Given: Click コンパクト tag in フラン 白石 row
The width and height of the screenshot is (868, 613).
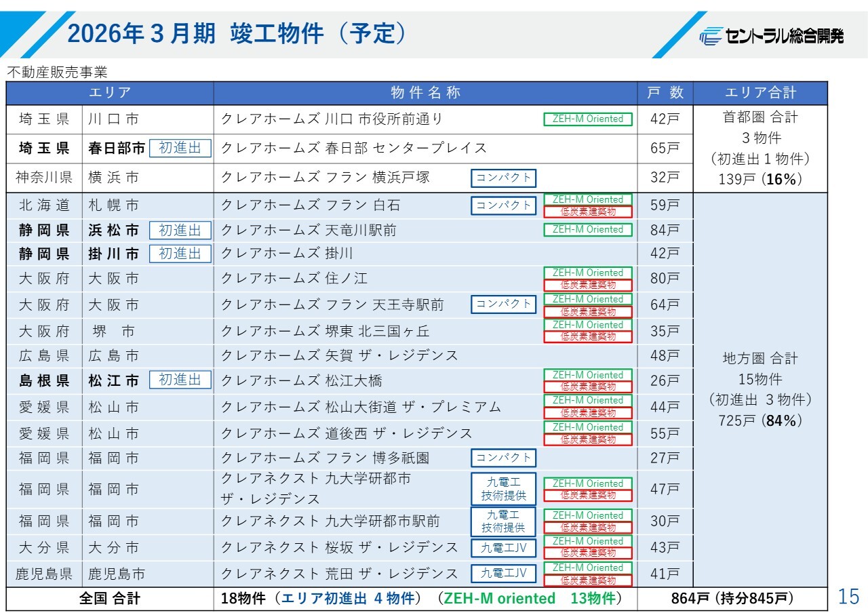Looking at the screenshot, I should 503,205.
